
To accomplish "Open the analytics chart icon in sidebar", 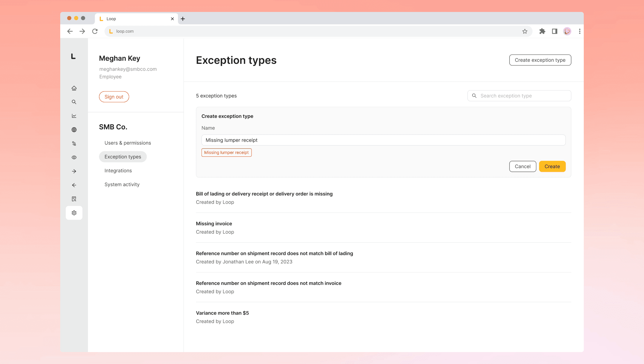I will [74, 116].
